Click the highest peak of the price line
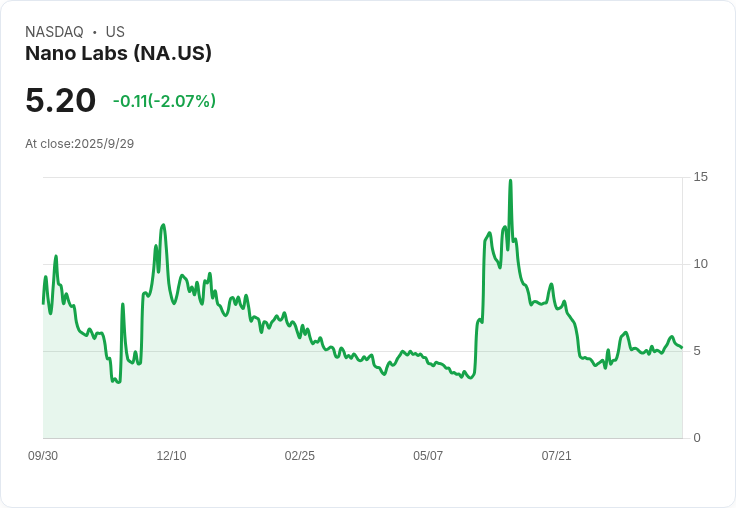736x508 pixels. click(510, 181)
